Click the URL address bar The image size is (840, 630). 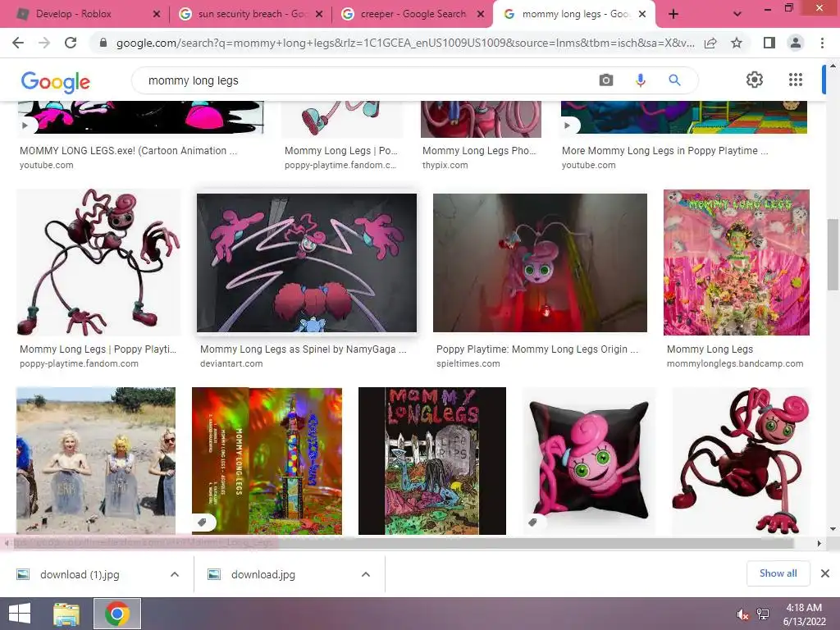point(405,43)
